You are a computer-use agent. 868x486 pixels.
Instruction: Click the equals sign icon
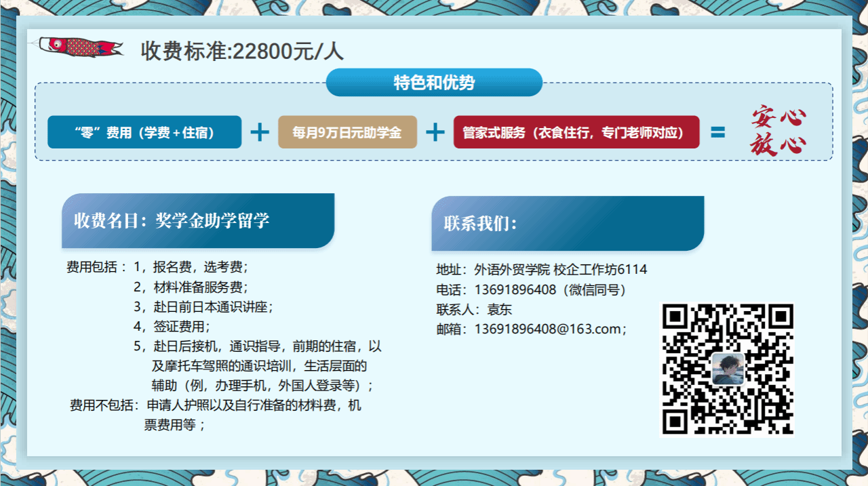point(717,133)
